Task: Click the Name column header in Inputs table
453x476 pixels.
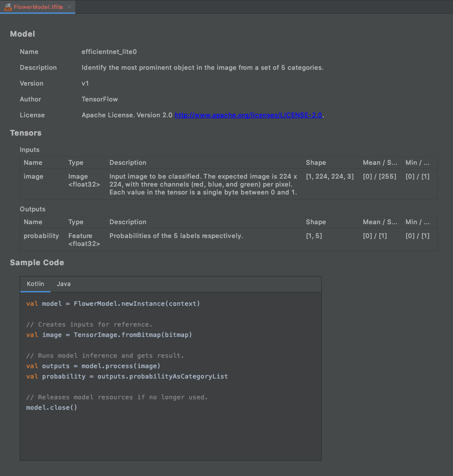Action: pos(33,163)
